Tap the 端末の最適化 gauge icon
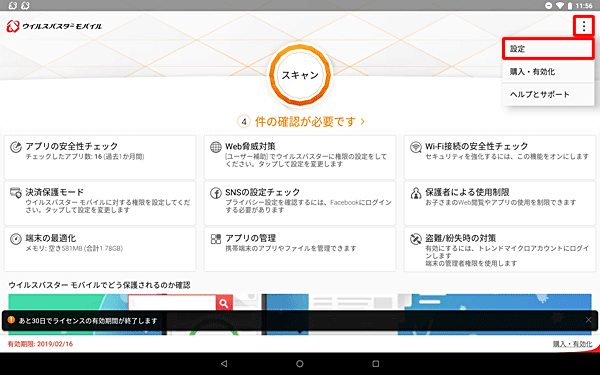 [16, 239]
